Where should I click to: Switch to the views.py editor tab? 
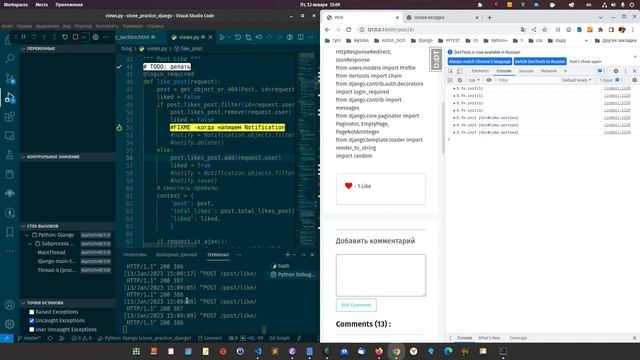click(x=189, y=37)
